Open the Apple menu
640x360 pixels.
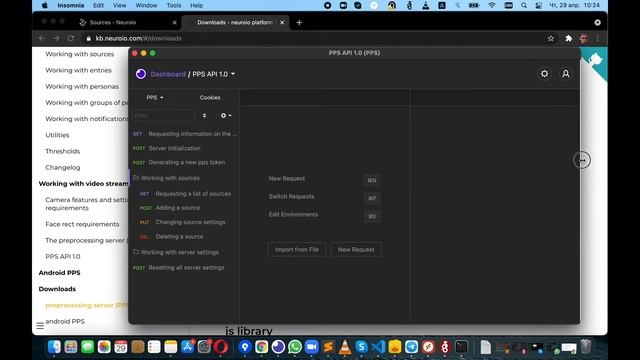44,5
